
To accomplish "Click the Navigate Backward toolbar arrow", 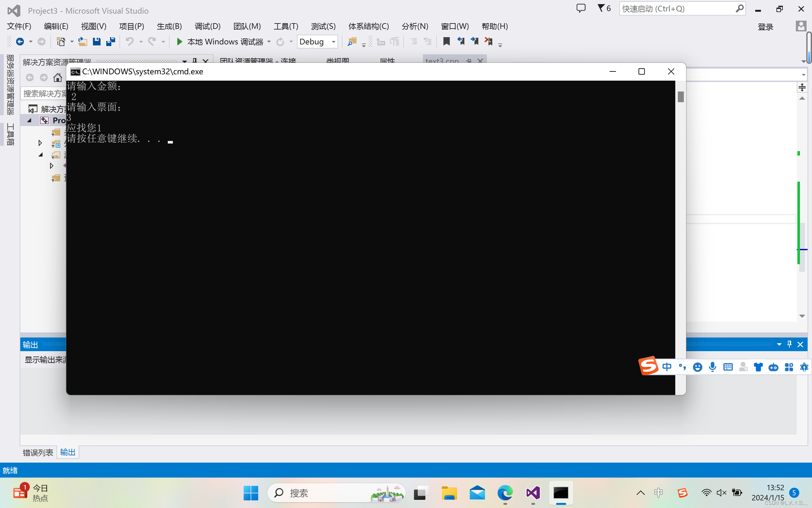I will pos(20,42).
